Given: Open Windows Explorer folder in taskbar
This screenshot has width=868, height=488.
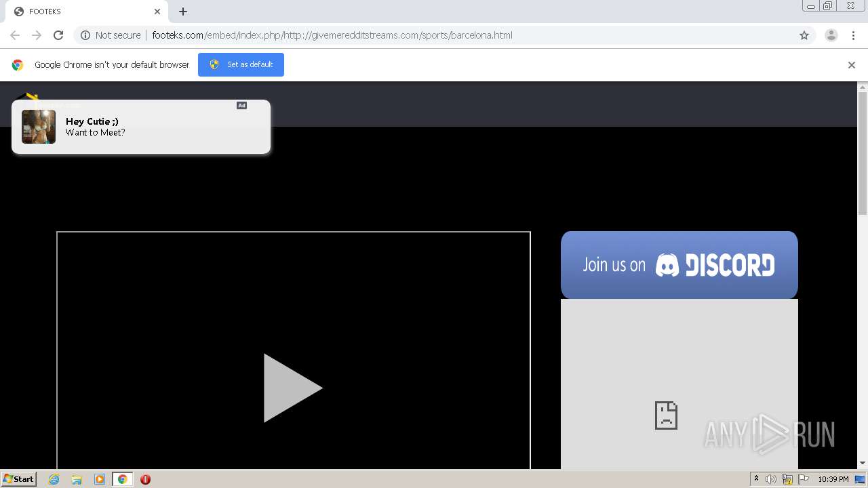Looking at the screenshot, I should (x=77, y=479).
